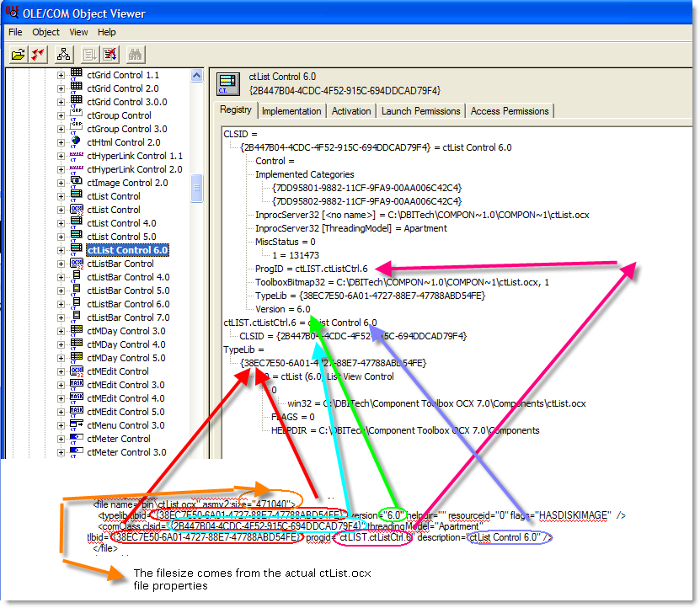Click the HELPDIR registry line
Viewport: 700px width, 608px height.
[405, 430]
